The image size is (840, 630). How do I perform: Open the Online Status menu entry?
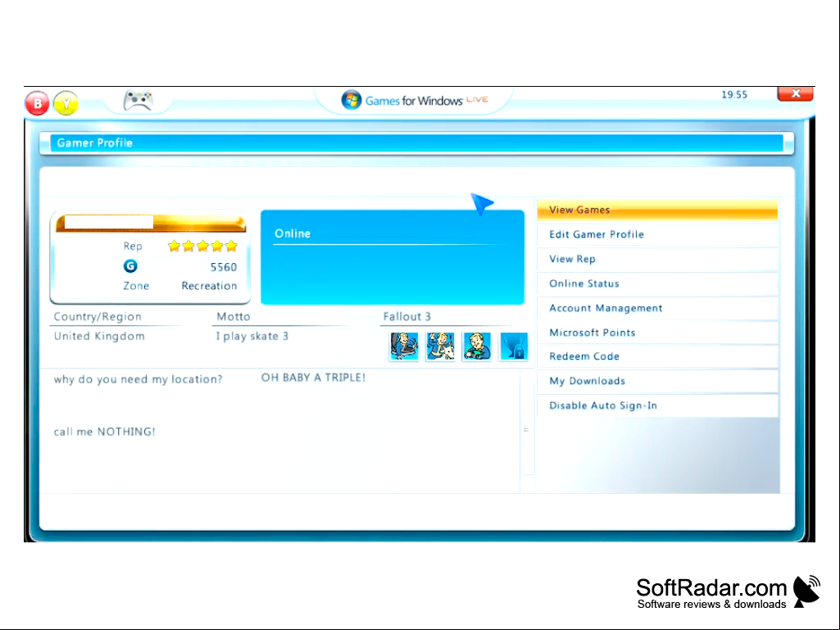click(657, 284)
